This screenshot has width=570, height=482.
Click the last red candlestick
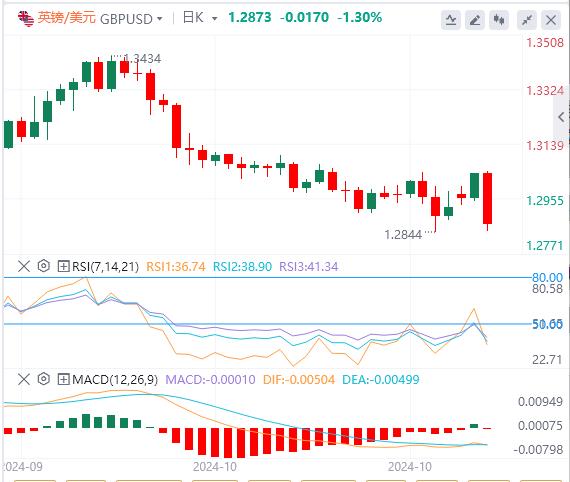[487, 198]
